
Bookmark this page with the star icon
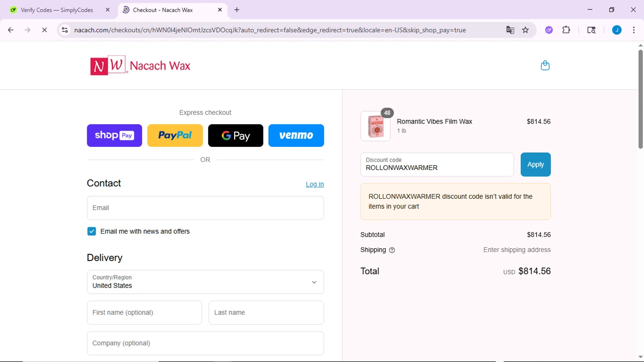[x=526, y=30]
